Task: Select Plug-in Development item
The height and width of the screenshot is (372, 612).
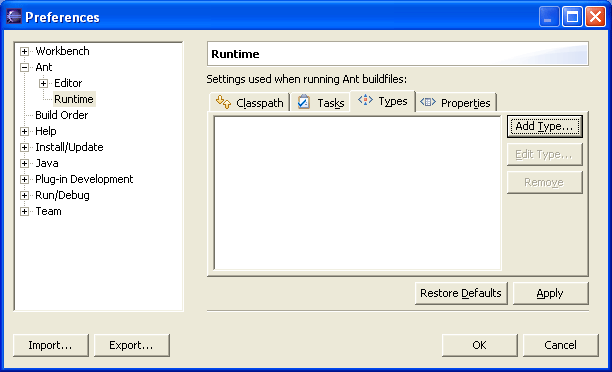Action: click(84, 179)
